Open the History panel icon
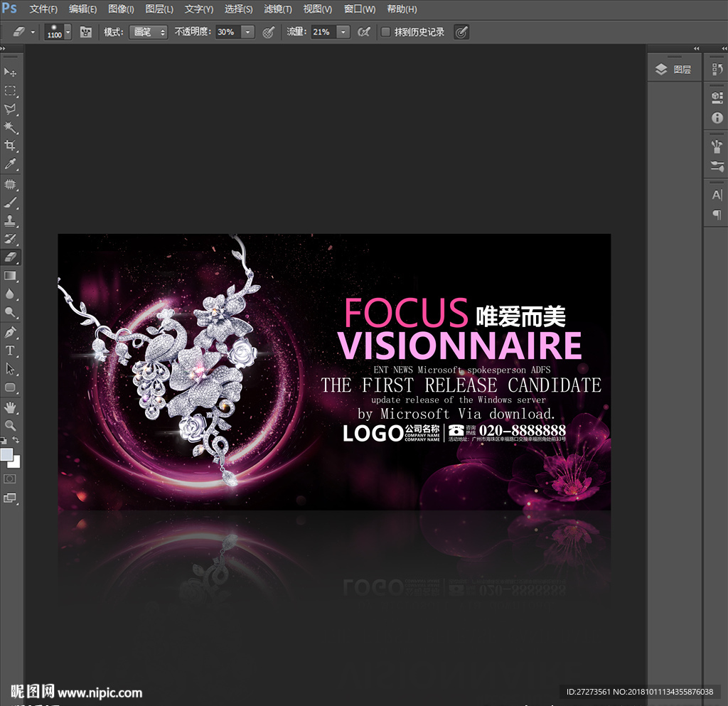Screen dimensions: 728x706 pyautogui.click(x=717, y=70)
